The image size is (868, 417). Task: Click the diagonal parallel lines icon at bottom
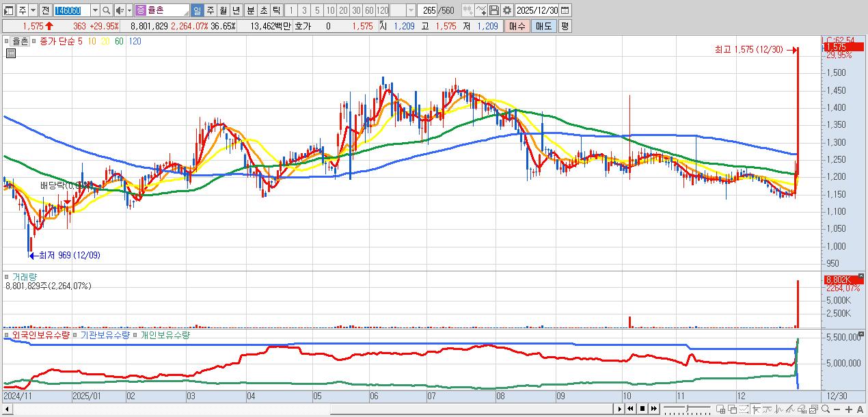[x=790, y=409]
